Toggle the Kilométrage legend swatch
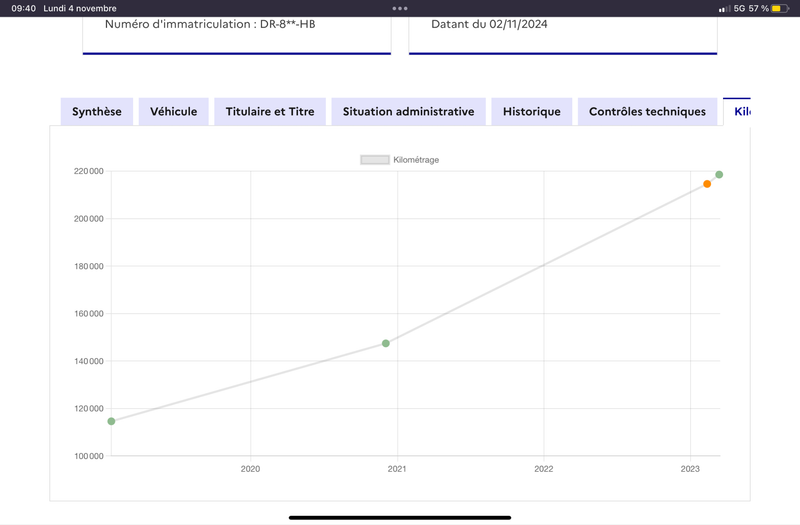The image size is (800, 525). coord(375,160)
